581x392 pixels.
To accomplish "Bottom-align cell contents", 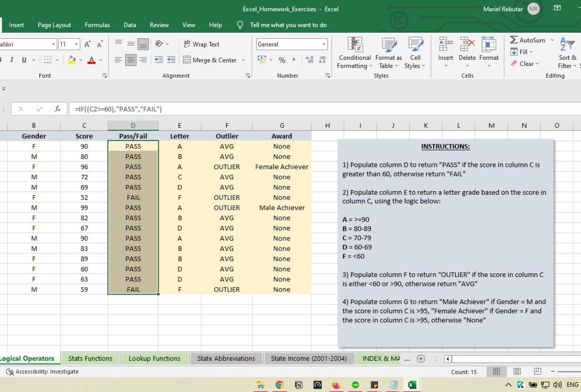I will (143, 44).
